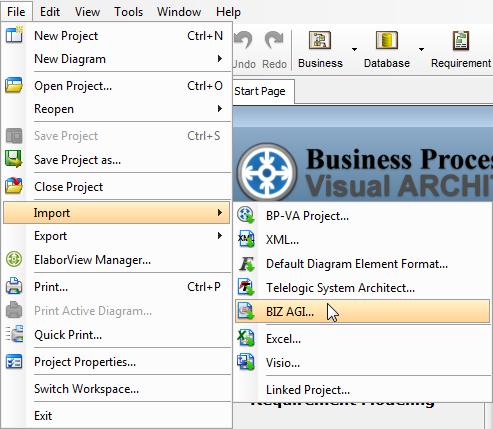Click the Ctrl+N shortcut text
Screen dimensions: 493x429
coord(205,36)
